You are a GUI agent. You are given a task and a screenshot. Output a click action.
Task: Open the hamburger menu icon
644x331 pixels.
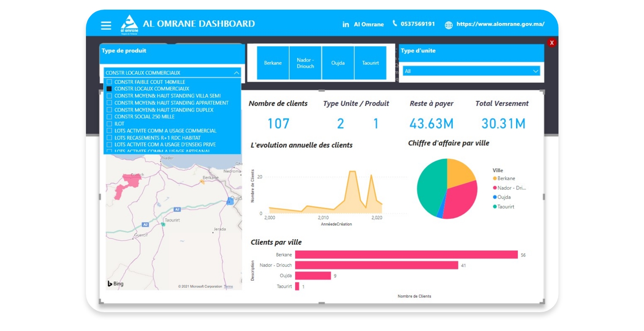tap(106, 26)
